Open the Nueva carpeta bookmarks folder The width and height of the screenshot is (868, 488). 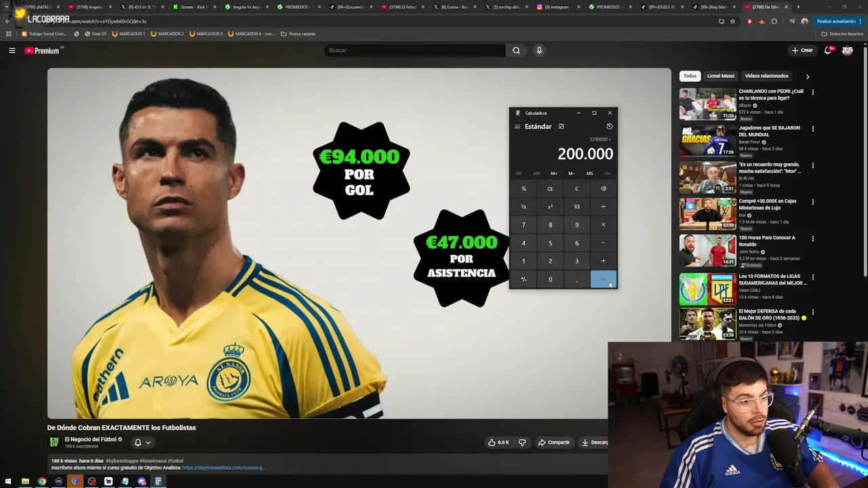(298, 34)
